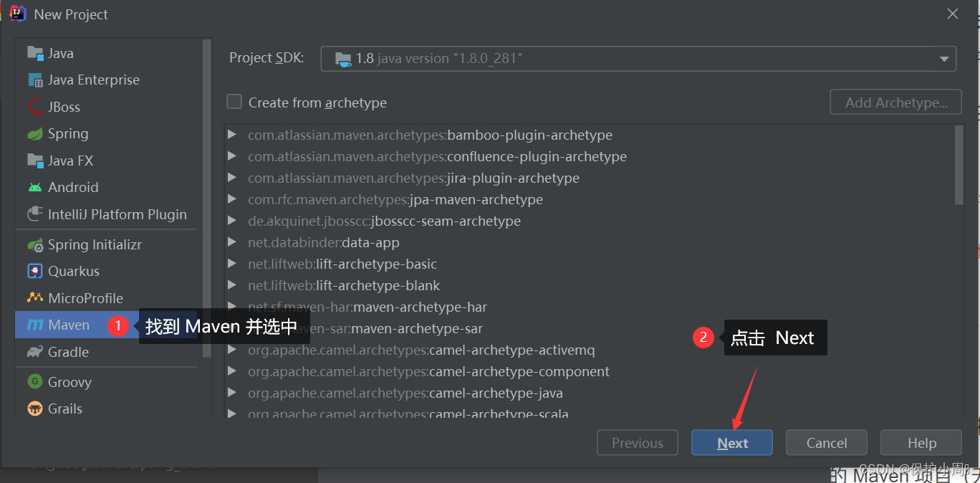The image size is (980, 483).
Task: Select the Groovy G icon
Action: click(35, 382)
